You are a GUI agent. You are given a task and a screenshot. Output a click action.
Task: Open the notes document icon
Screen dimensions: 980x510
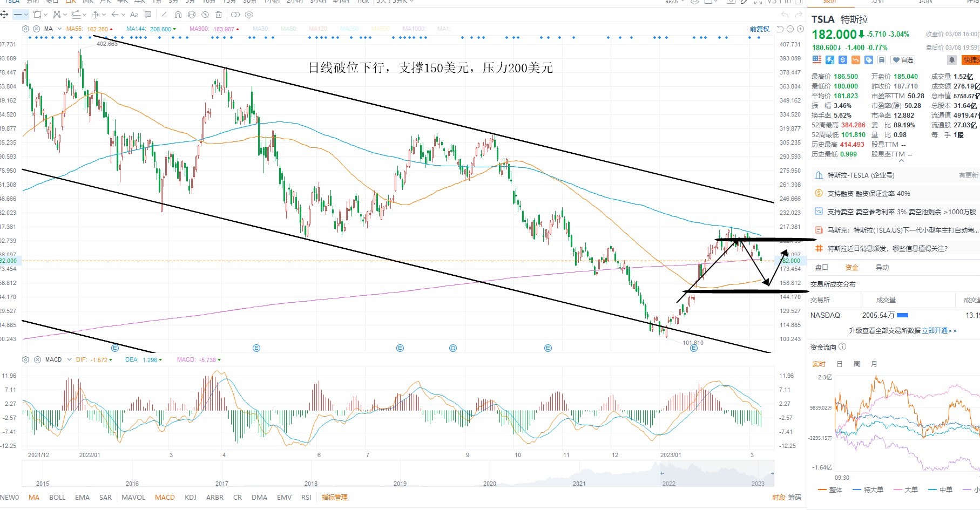[x=882, y=60]
